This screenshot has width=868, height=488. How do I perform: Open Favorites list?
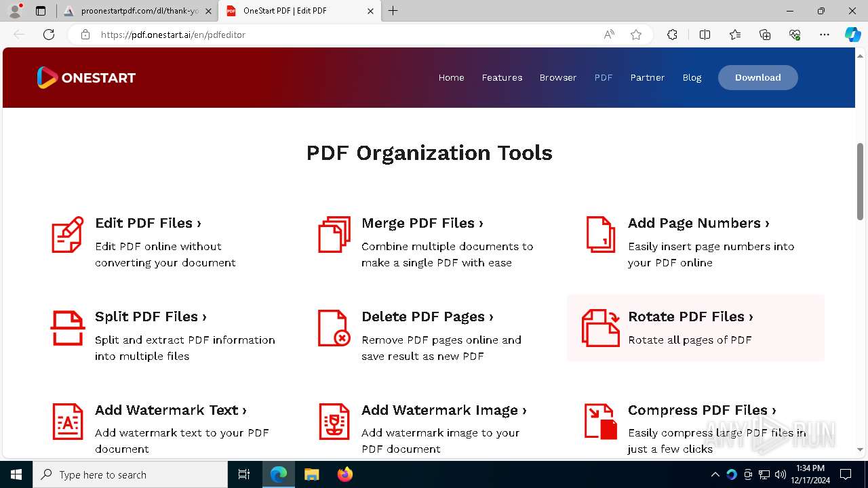(x=735, y=35)
